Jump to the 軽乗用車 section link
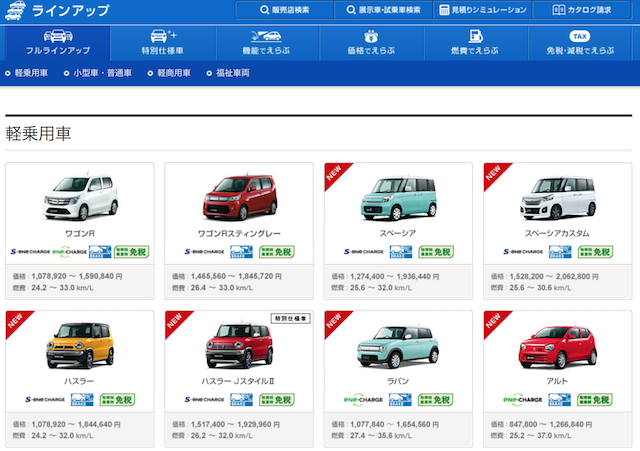 [27, 73]
